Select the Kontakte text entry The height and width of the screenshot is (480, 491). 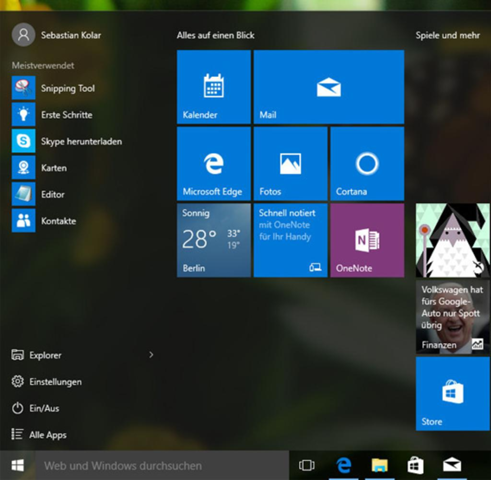58,221
